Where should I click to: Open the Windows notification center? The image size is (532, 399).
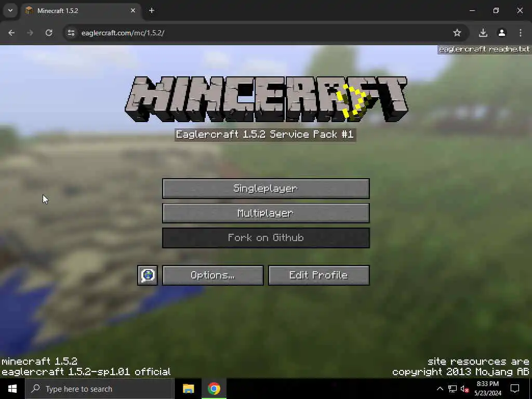click(x=515, y=389)
